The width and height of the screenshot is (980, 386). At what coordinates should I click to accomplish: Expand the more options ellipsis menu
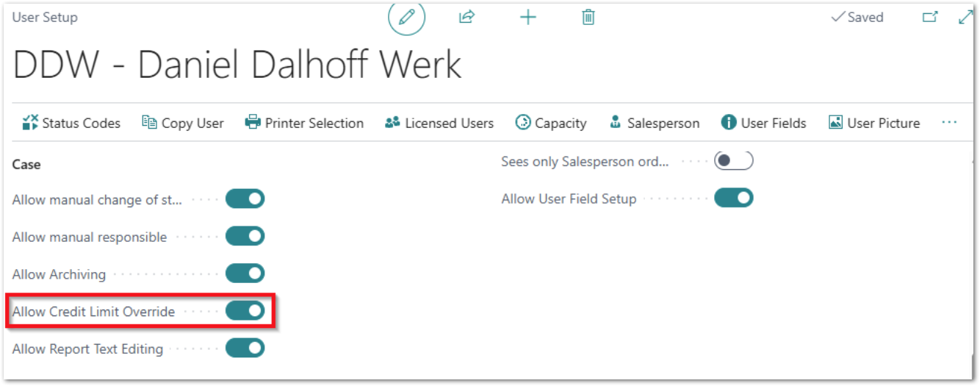[x=949, y=123]
